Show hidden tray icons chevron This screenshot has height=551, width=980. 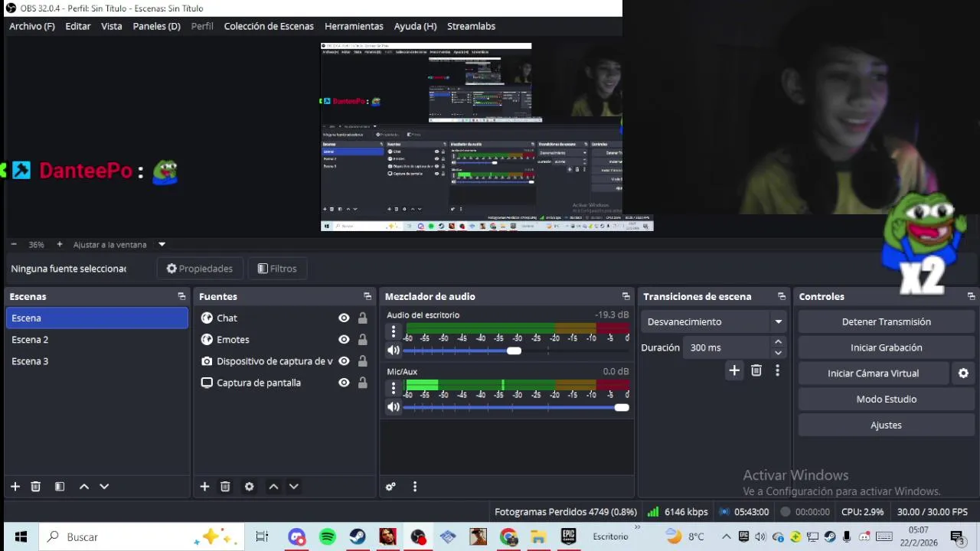click(727, 537)
